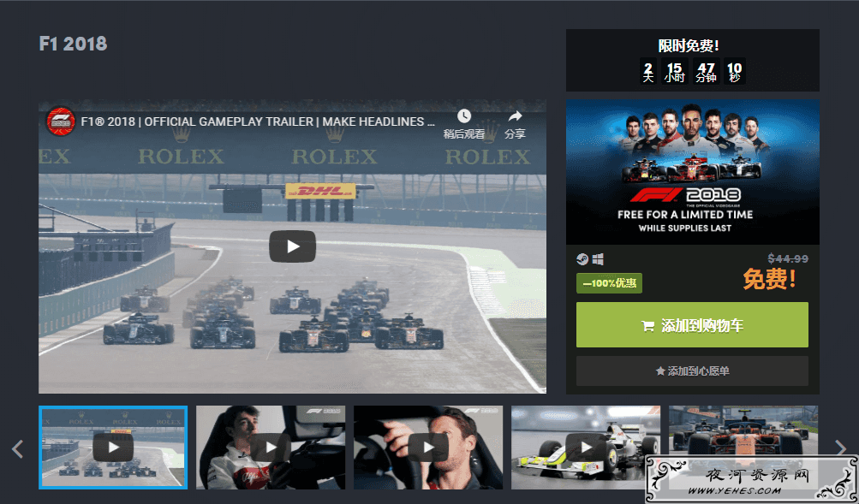Click the F1 2018 page title
This screenshot has width=859, height=504.
pyautogui.click(x=73, y=44)
